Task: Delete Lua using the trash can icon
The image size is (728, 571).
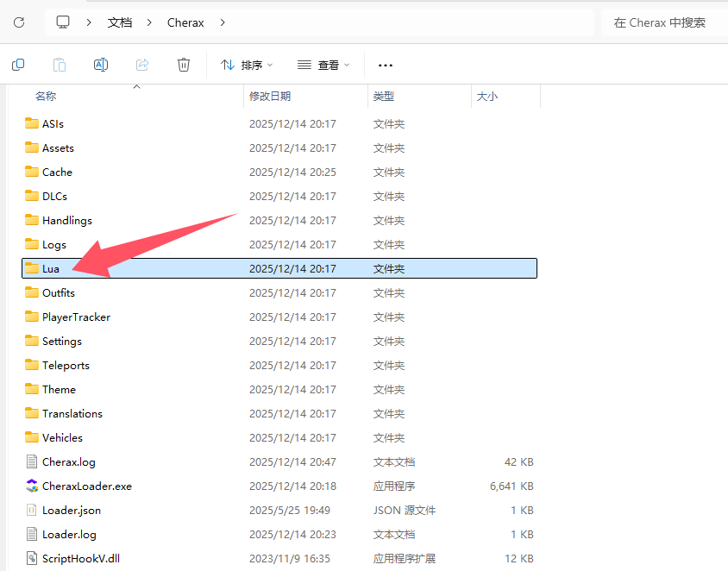Action: coord(183,65)
